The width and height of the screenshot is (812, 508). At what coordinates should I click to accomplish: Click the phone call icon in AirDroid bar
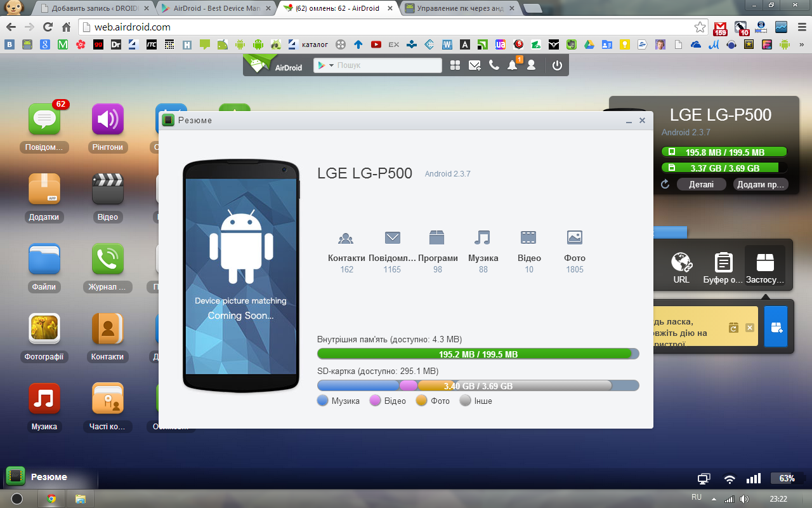tap(494, 65)
